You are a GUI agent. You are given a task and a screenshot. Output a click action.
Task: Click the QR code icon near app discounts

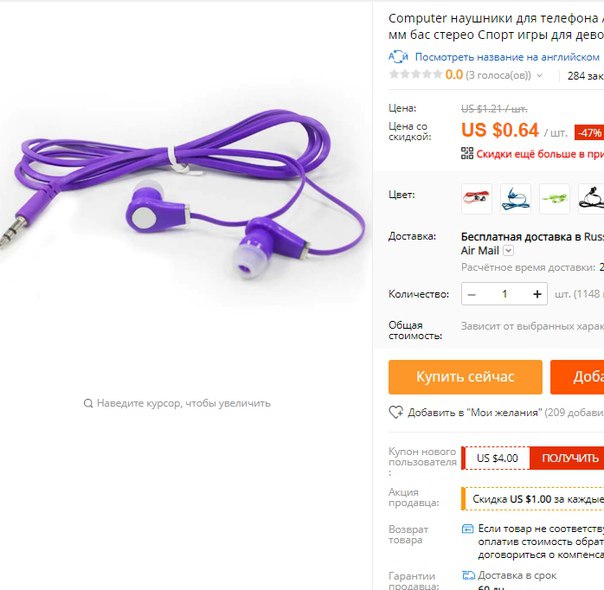click(x=467, y=153)
